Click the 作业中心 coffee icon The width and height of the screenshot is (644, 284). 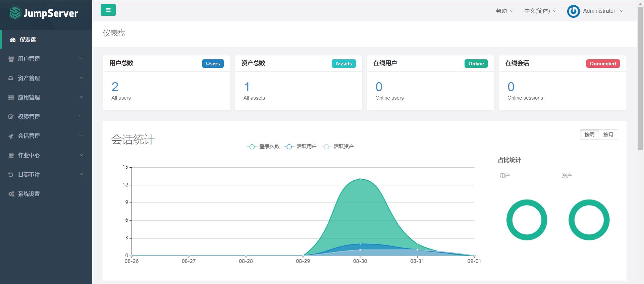[x=11, y=155]
